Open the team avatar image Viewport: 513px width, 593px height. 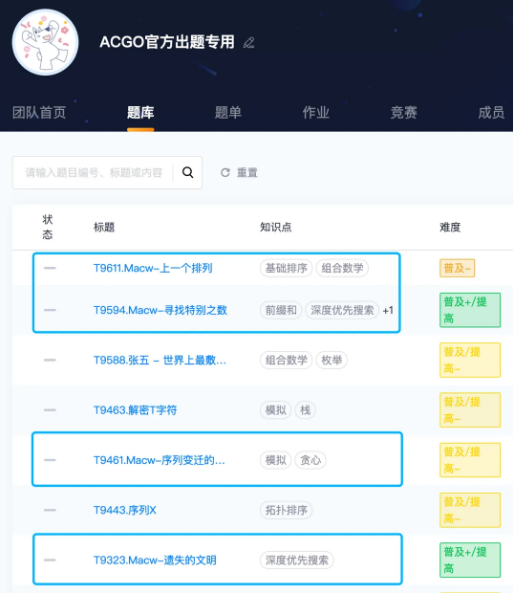pyautogui.click(x=45, y=42)
